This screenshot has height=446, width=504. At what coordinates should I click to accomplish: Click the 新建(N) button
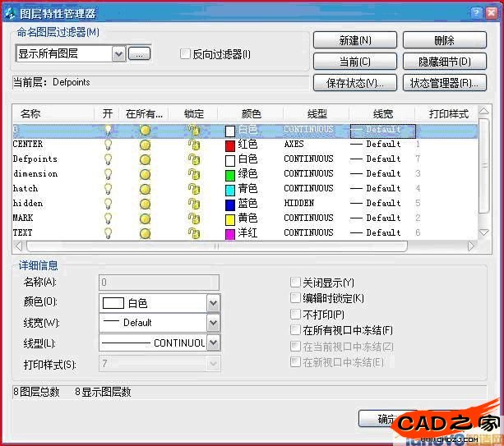pos(355,40)
